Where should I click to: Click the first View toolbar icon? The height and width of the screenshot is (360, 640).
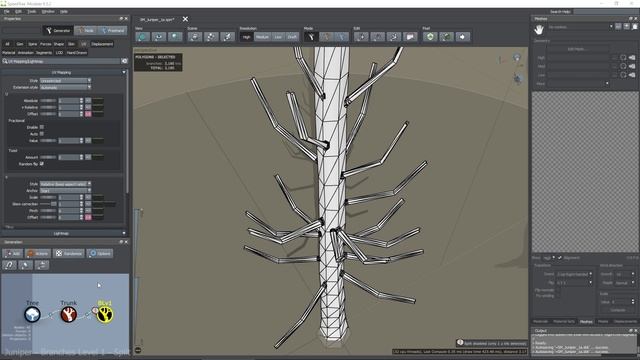(143, 37)
